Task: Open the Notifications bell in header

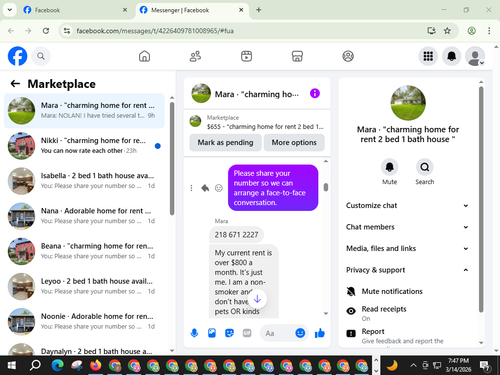Action: click(x=451, y=56)
